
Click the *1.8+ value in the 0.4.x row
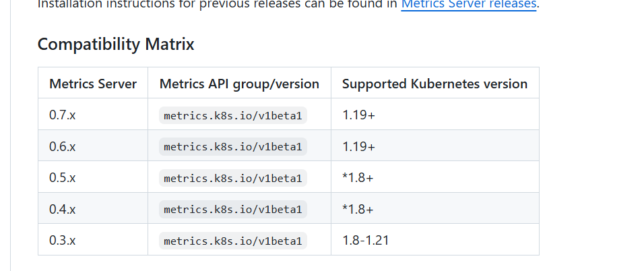point(358,209)
